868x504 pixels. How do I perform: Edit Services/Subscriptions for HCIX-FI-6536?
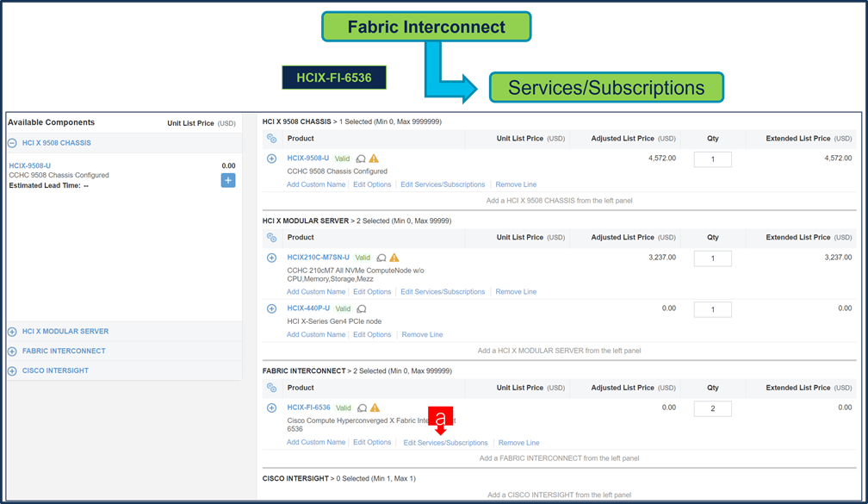(x=446, y=443)
